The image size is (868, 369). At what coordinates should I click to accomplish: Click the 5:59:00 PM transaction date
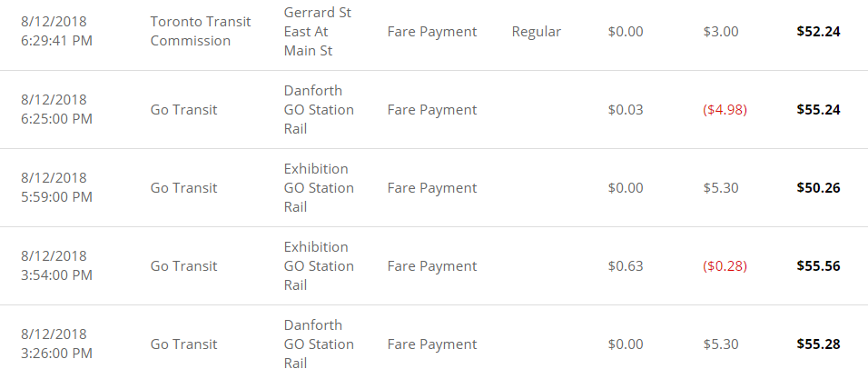(x=56, y=188)
